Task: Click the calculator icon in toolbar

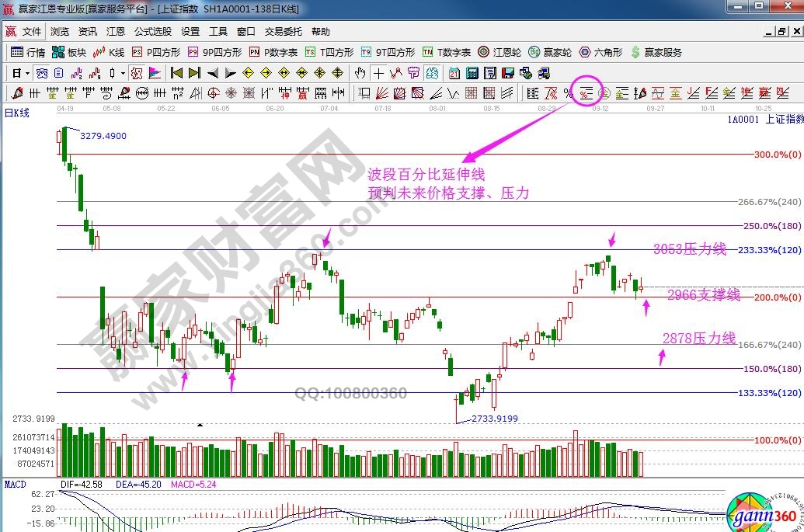Action: click(472, 73)
